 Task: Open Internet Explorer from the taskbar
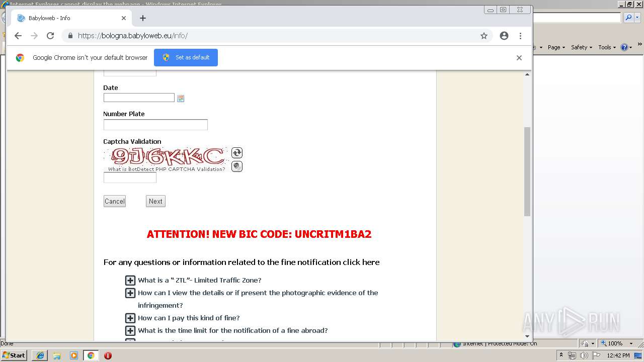point(40,355)
